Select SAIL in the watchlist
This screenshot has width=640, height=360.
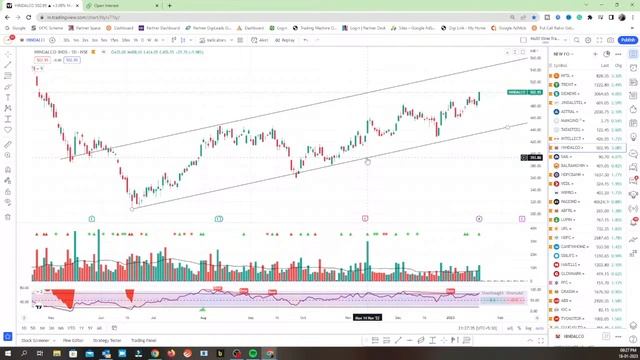tap(587, 156)
